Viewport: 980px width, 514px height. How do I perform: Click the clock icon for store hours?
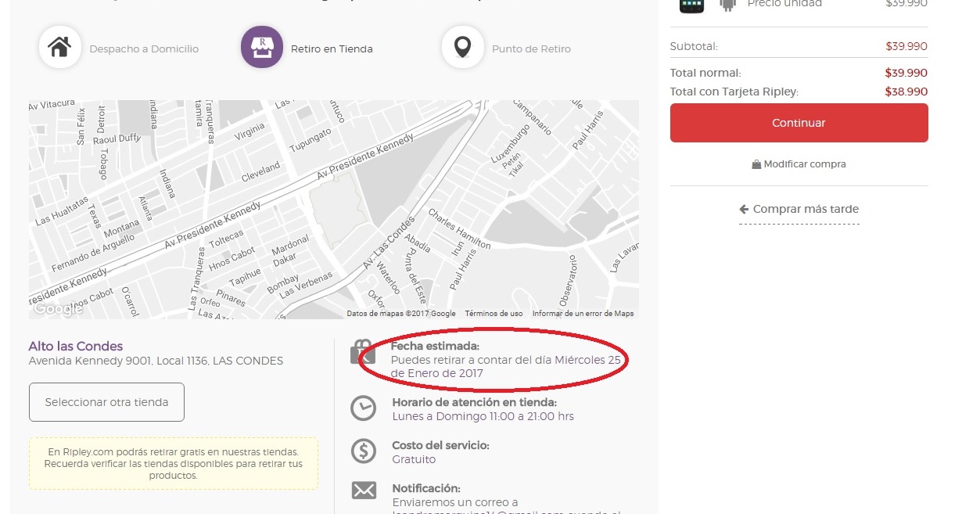(x=363, y=408)
